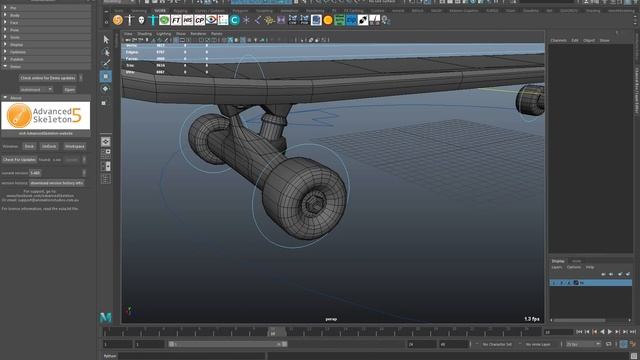Click visit AdvancedSkeleton website button
This screenshot has width=640, height=360.
(46, 133)
